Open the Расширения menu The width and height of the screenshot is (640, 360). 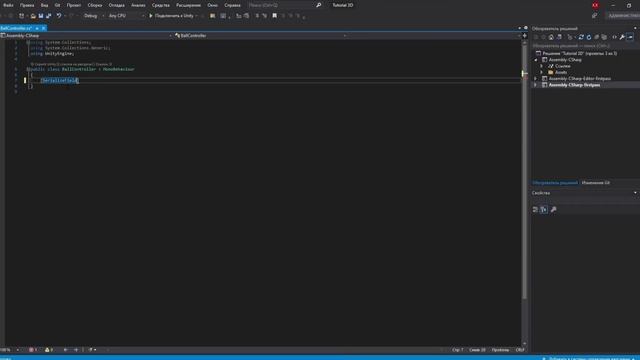[188, 5]
